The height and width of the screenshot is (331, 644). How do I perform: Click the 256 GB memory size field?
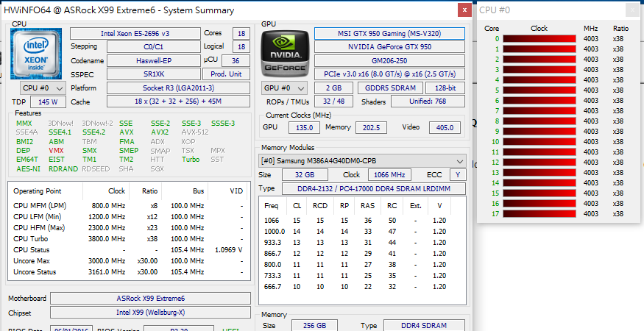click(x=314, y=326)
